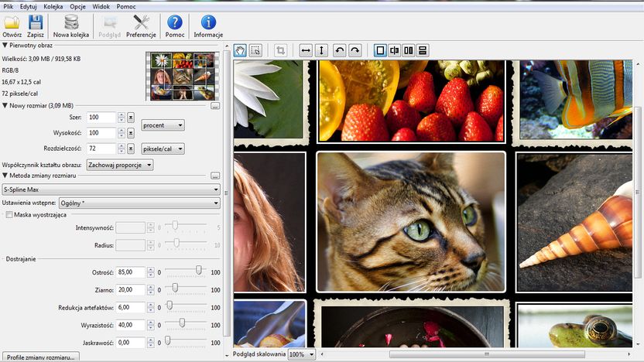Switch to single preview layout
644x362 pixels.
click(380, 50)
